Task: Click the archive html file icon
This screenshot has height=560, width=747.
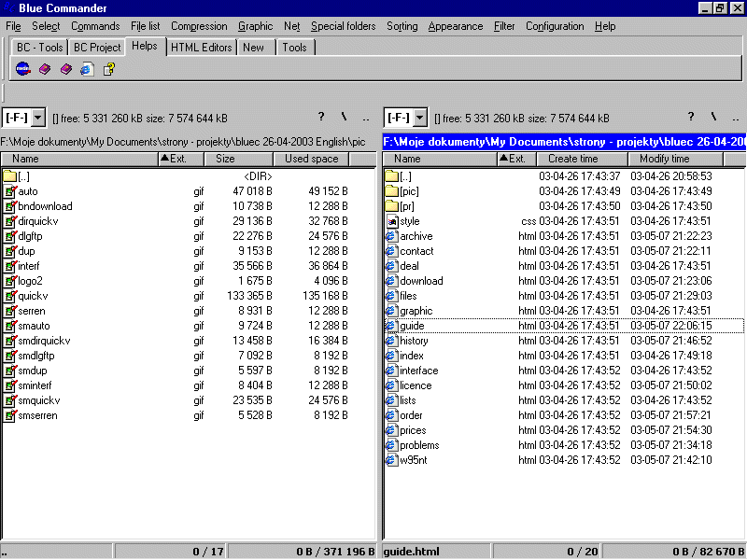Action: tap(391, 236)
